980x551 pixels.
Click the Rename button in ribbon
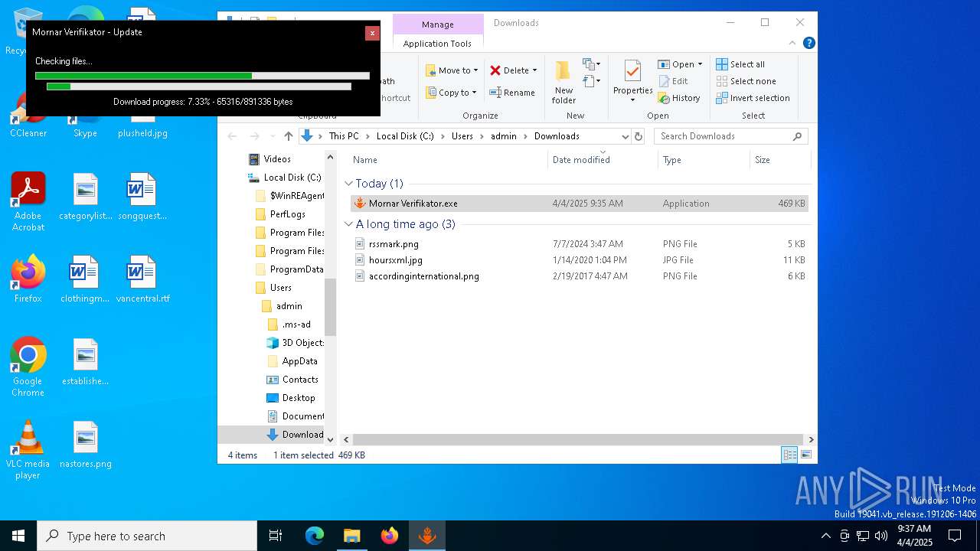click(x=512, y=93)
